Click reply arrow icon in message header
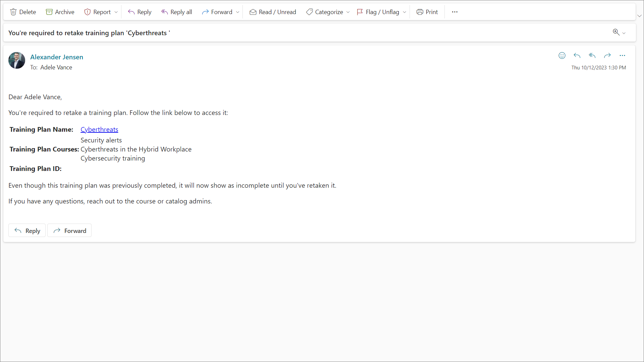 pos(577,56)
